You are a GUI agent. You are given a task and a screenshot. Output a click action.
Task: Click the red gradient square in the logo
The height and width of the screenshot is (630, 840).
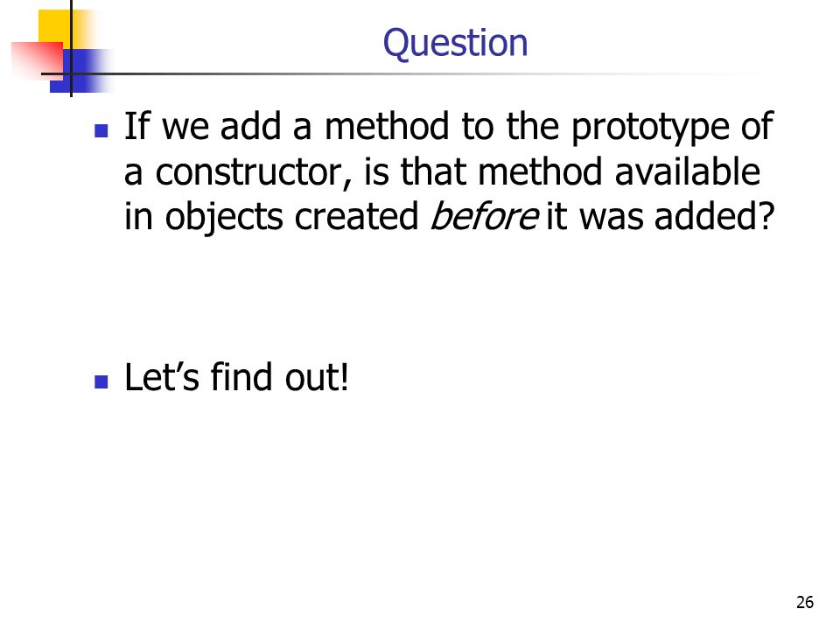pyautogui.click(x=37, y=60)
